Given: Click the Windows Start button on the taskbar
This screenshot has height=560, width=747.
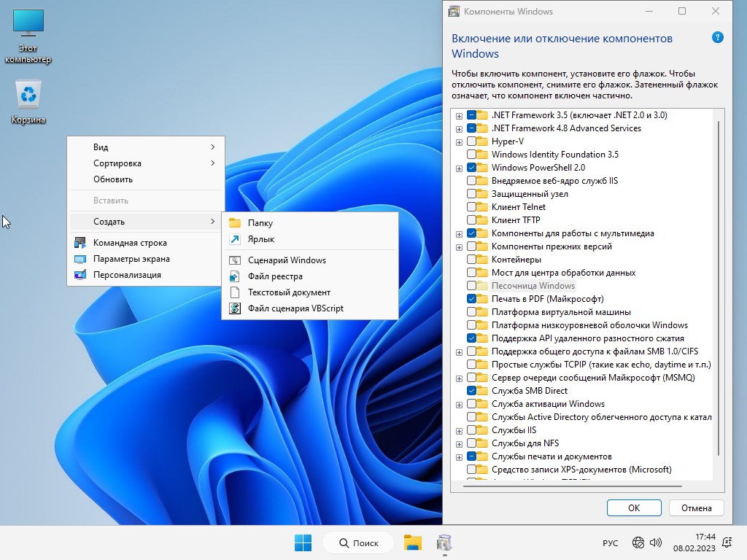Looking at the screenshot, I should (303, 542).
